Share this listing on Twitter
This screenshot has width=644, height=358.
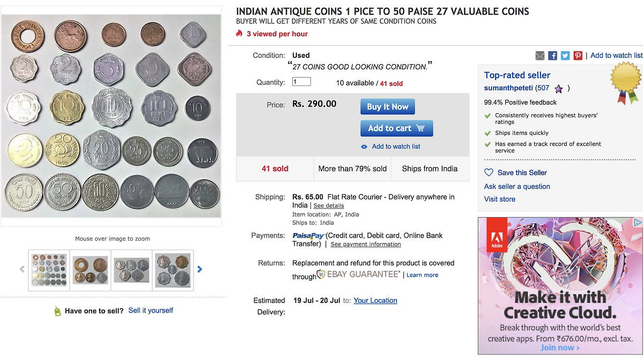click(565, 55)
